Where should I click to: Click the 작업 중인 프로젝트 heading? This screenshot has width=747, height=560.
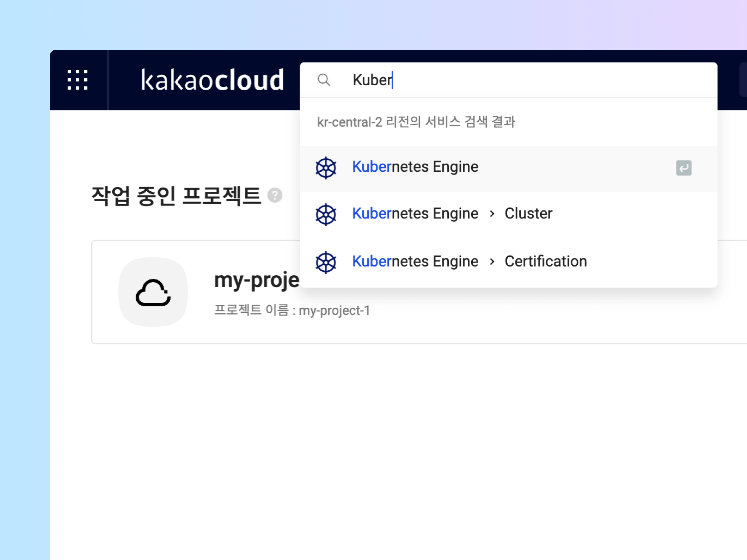[x=176, y=196]
